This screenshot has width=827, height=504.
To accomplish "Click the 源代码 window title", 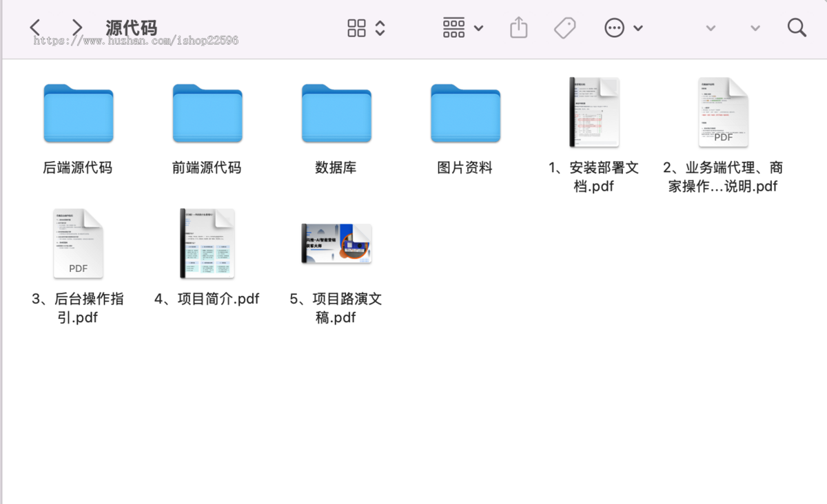I will pyautogui.click(x=132, y=28).
